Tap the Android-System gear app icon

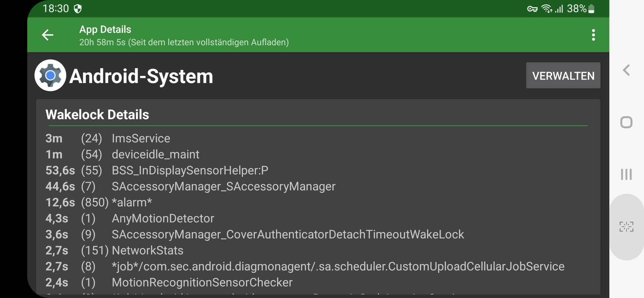pyautogui.click(x=50, y=76)
